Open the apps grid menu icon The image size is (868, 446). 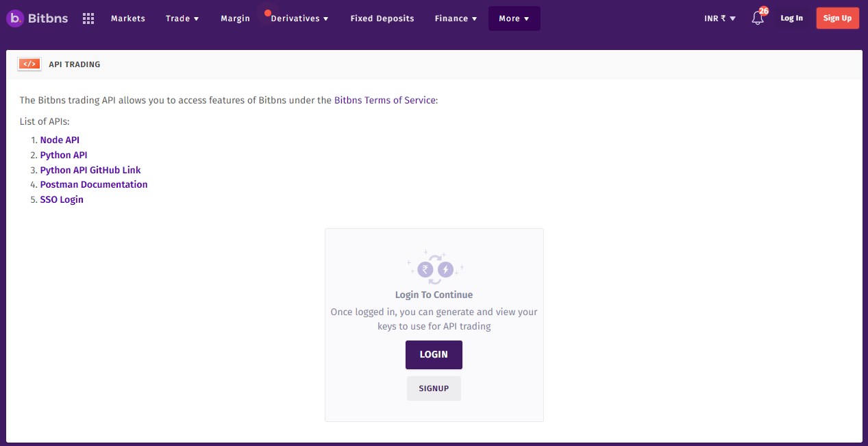88,18
